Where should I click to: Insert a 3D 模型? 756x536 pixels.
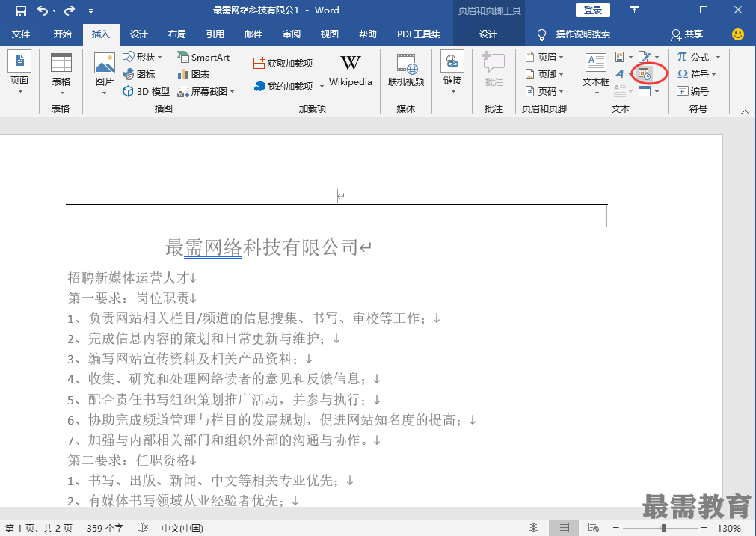(x=146, y=92)
